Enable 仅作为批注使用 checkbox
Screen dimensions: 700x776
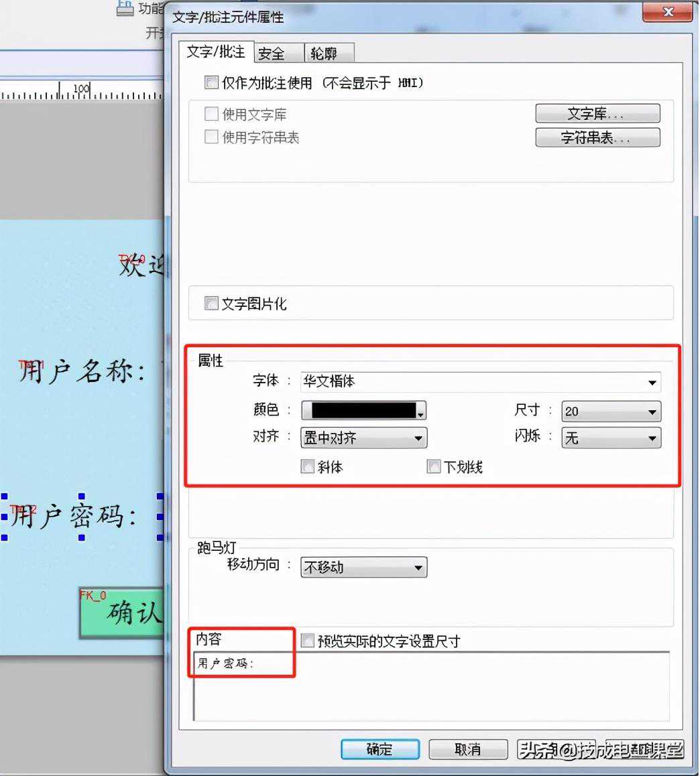(212, 83)
